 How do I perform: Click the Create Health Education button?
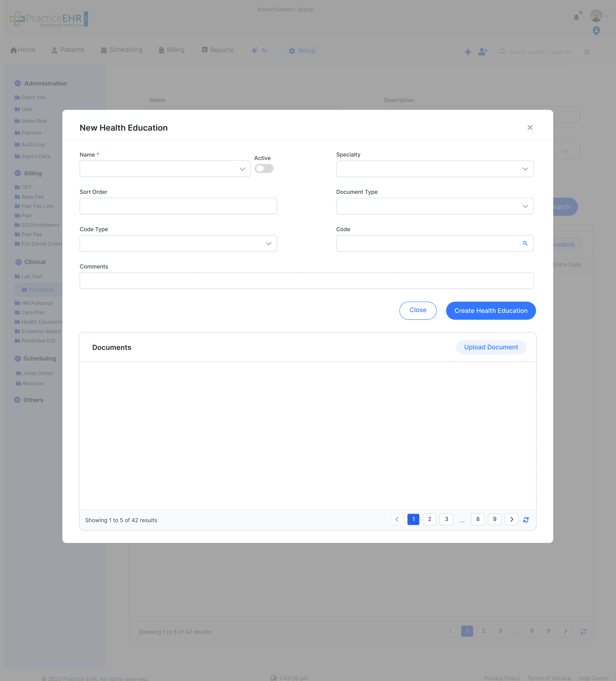coord(491,310)
